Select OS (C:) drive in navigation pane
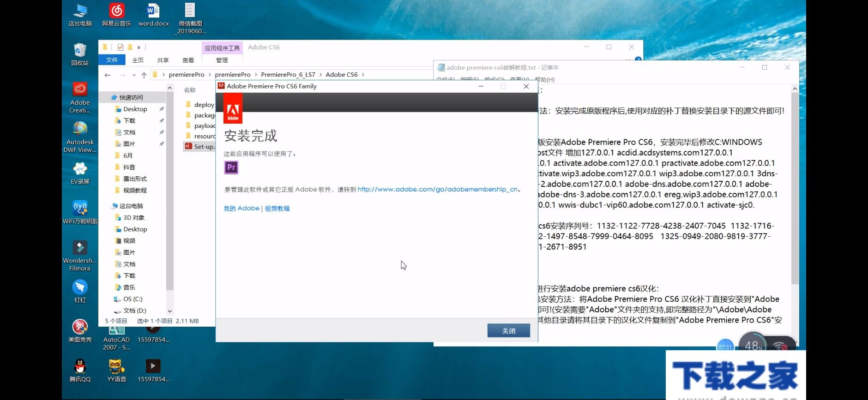This screenshot has height=400, width=868. pos(133,299)
